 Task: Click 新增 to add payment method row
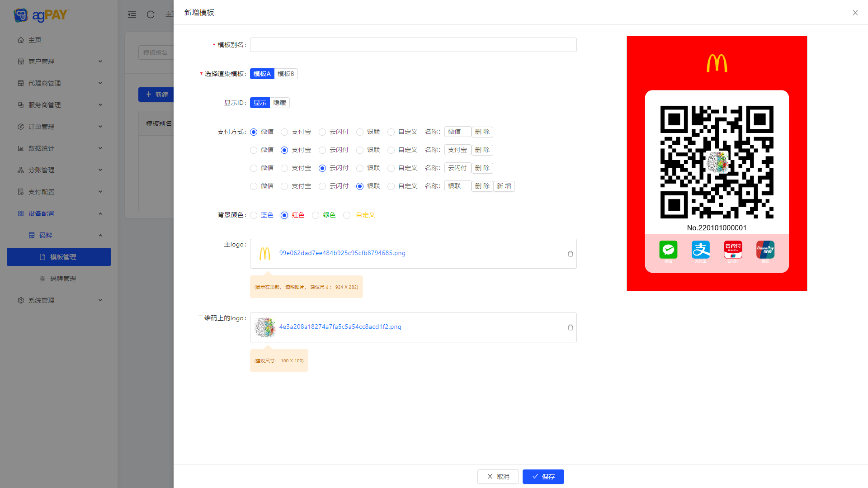pyautogui.click(x=504, y=186)
